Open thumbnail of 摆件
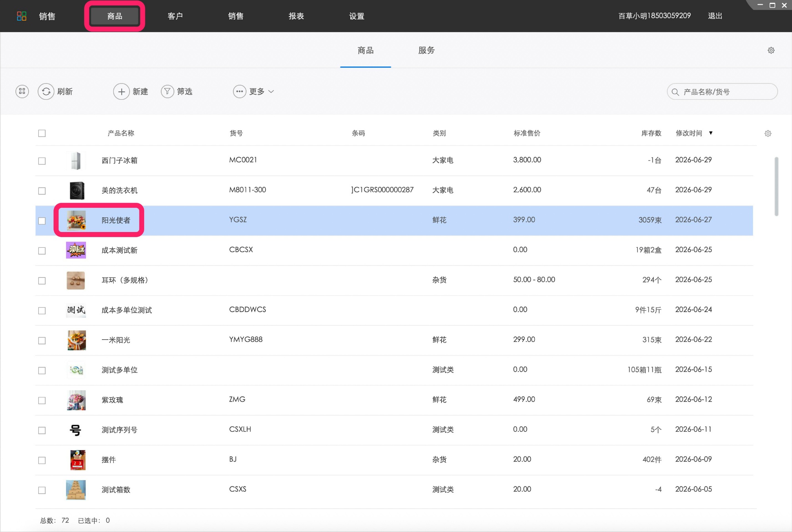Viewport: 792px width, 532px height. click(78, 460)
